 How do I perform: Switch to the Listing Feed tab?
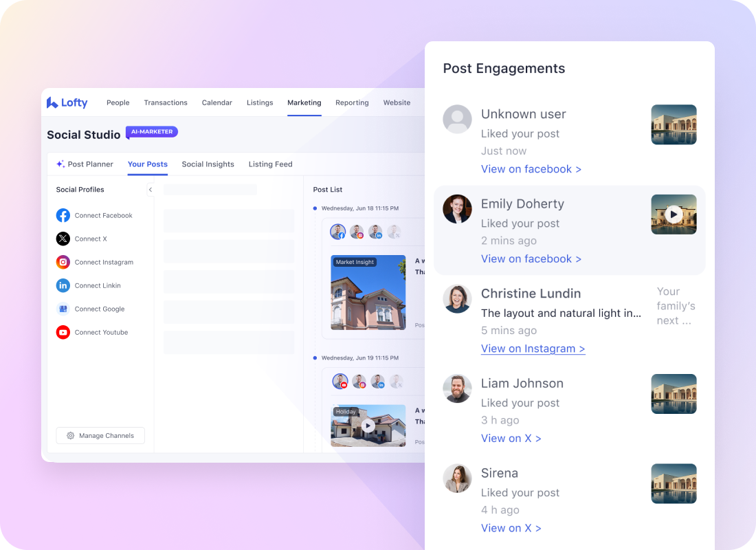pos(270,164)
